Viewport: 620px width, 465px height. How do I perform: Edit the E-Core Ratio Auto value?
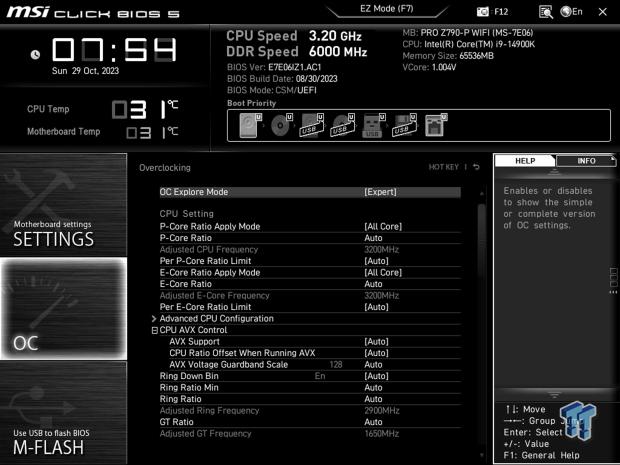tap(310, 284)
